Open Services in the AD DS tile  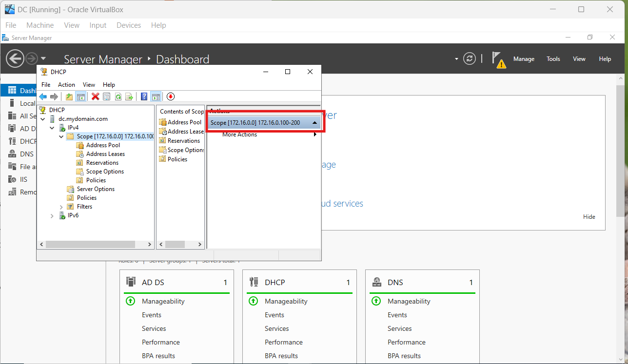click(154, 328)
